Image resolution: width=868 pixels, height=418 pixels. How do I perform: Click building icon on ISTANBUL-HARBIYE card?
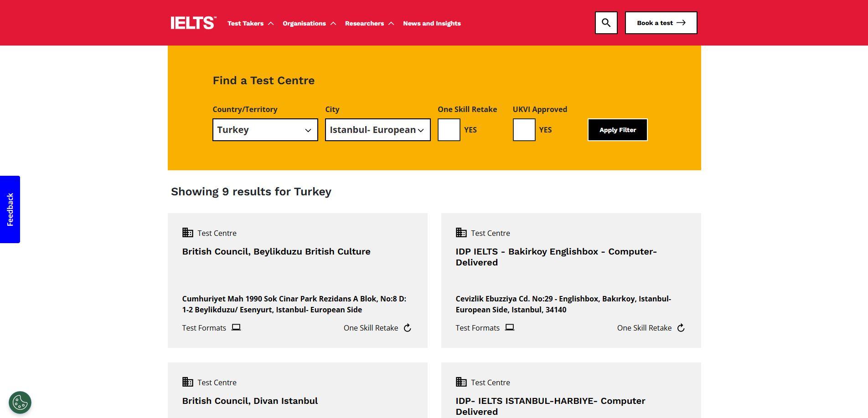pyautogui.click(x=461, y=382)
